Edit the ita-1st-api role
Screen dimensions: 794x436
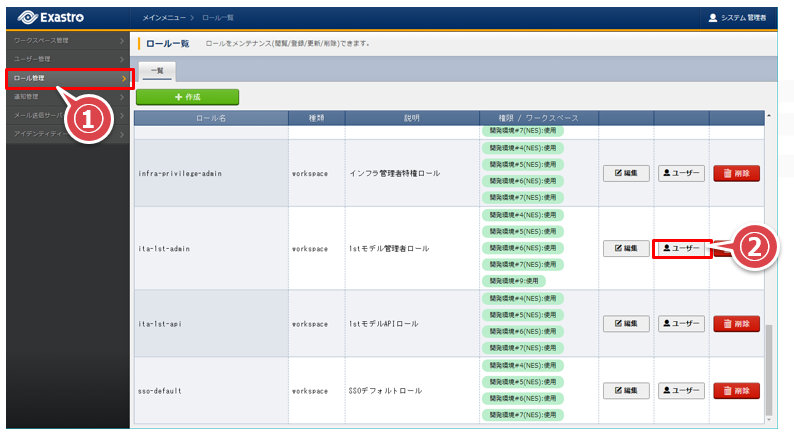pyautogui.click(x=626, y=323)
